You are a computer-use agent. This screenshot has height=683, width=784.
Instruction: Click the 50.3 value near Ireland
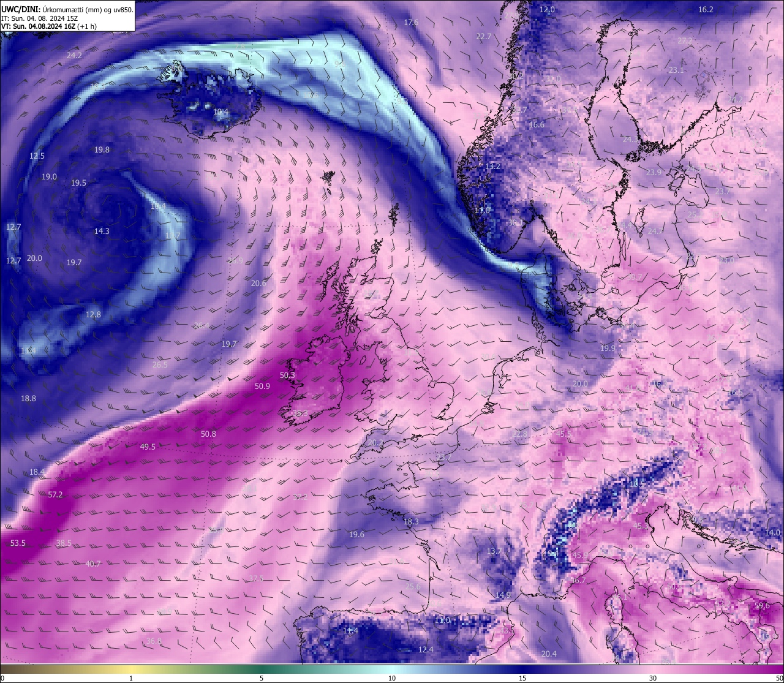(x=287, y=375)
